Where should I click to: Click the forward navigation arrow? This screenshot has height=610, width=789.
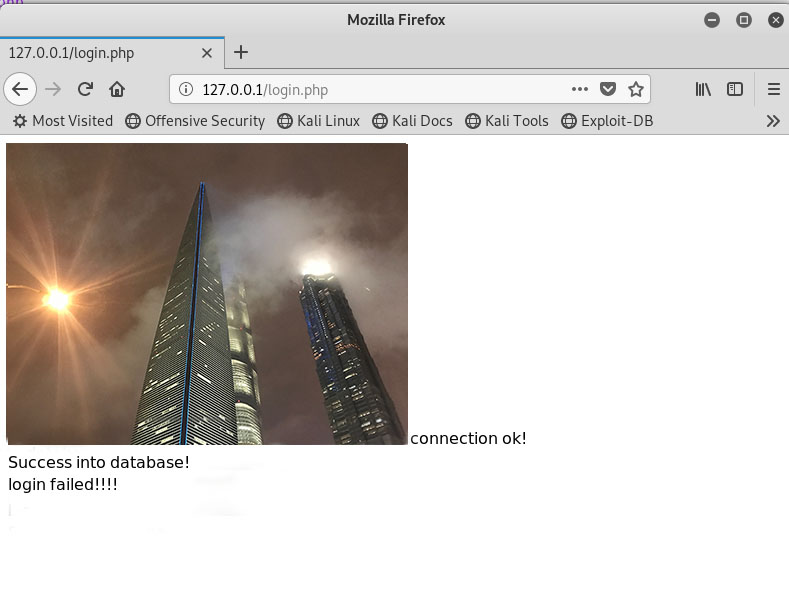[x=53, y=89]
